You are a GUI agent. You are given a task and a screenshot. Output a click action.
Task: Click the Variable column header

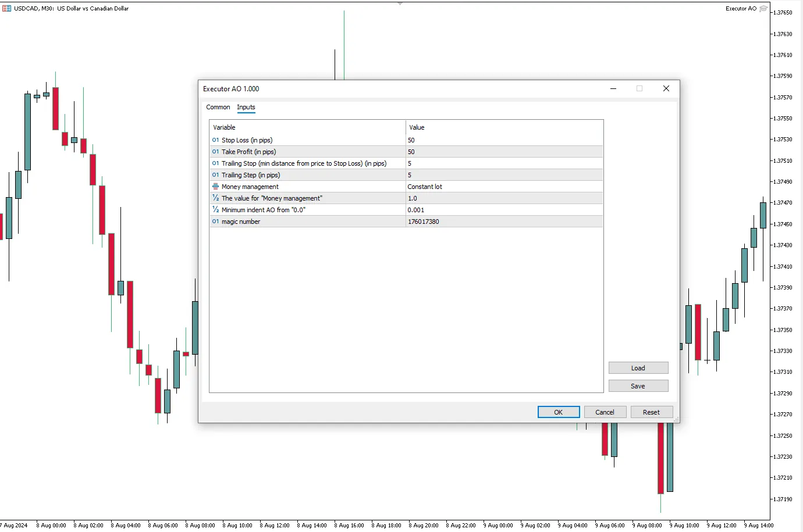click(307, 127)
